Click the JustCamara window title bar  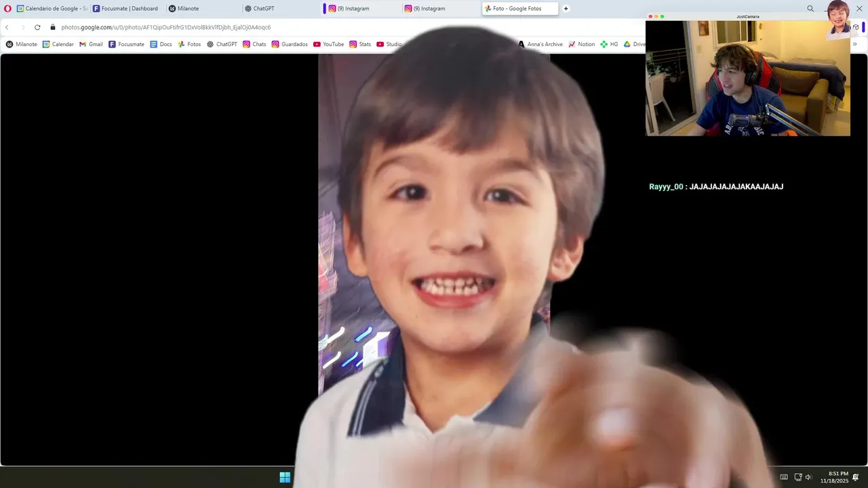[747, 16]
